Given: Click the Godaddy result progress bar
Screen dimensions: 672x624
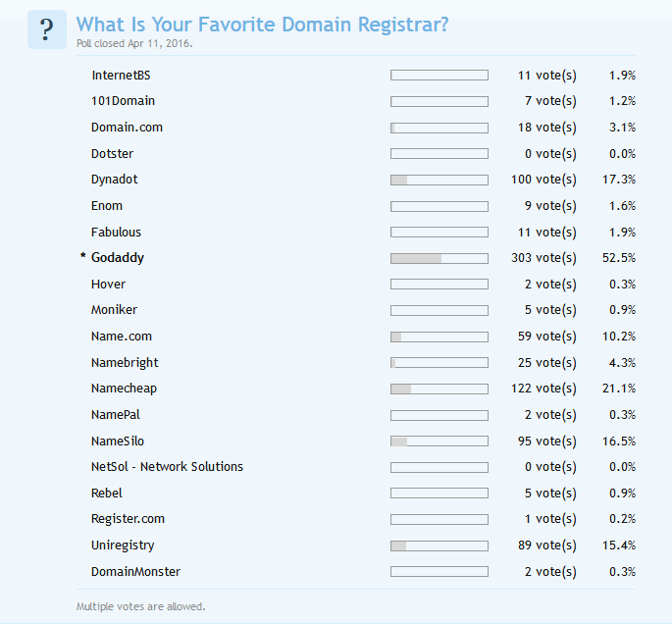Looking at the screenshot, I should click(439, 258).
